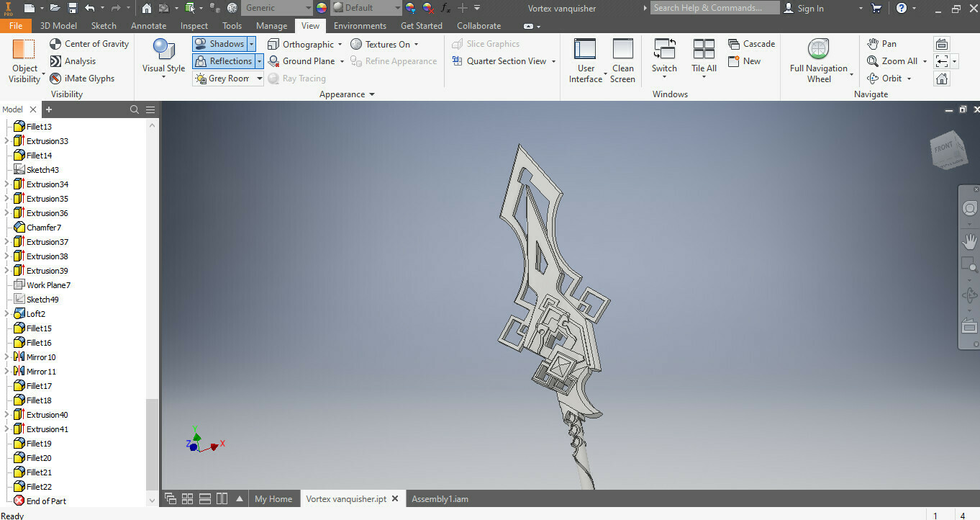Switch to the Assembly1.iam document tab
The width and height of the screenshot is (980, 520).
click(439, 498)
